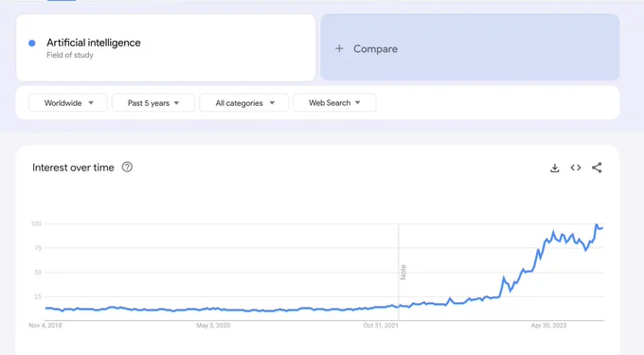
Task: Click the plus icon in the Compare box
Action: [339, 49]
